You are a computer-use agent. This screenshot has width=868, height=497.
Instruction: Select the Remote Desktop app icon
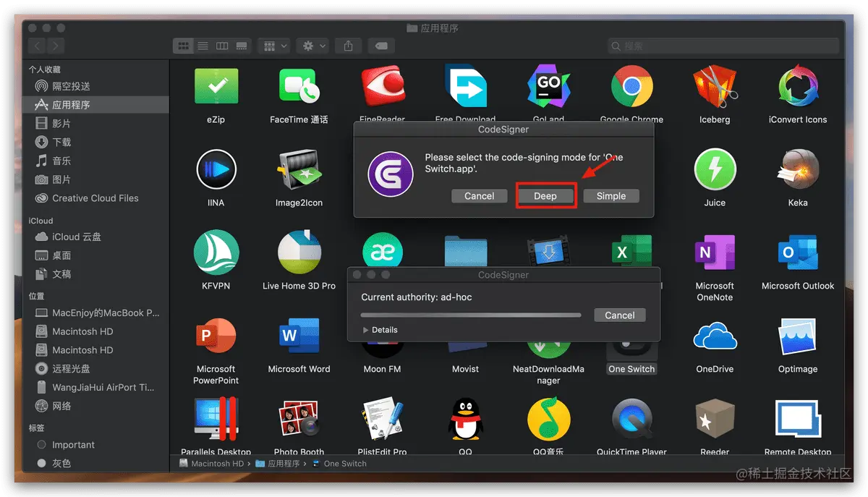pos(798,420)
